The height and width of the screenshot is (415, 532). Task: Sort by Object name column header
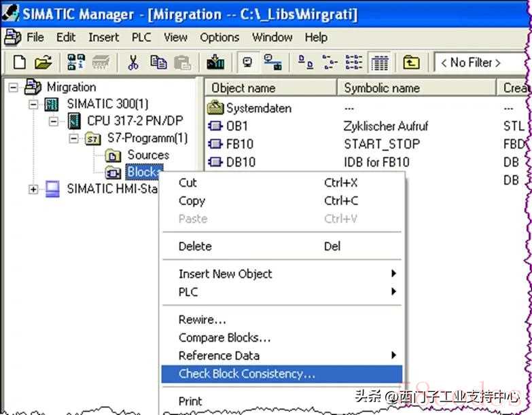tap(270, 88)
